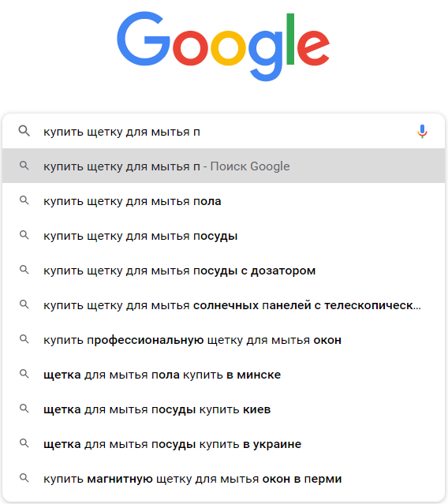448x504 pixels.
Task: Click magnifier icon beside 'купить в минске'
Action: 24,374
